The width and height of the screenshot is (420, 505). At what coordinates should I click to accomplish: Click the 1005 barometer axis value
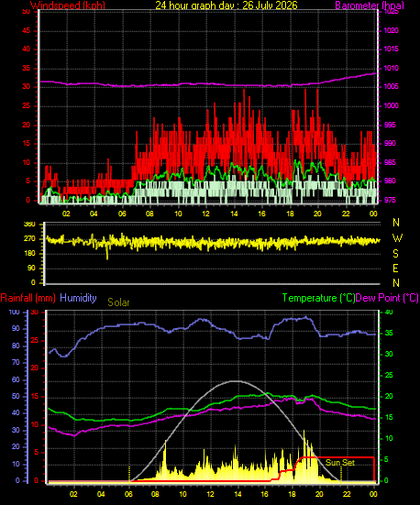391,87
